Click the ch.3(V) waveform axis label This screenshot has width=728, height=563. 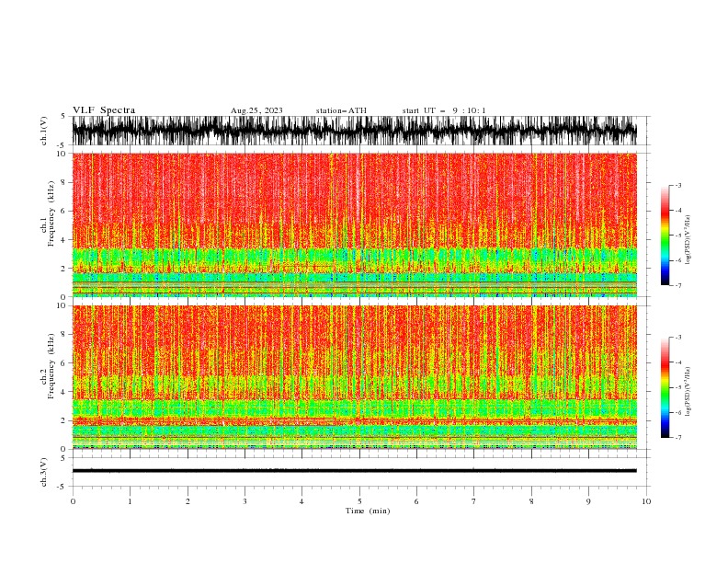click(44, 472)
